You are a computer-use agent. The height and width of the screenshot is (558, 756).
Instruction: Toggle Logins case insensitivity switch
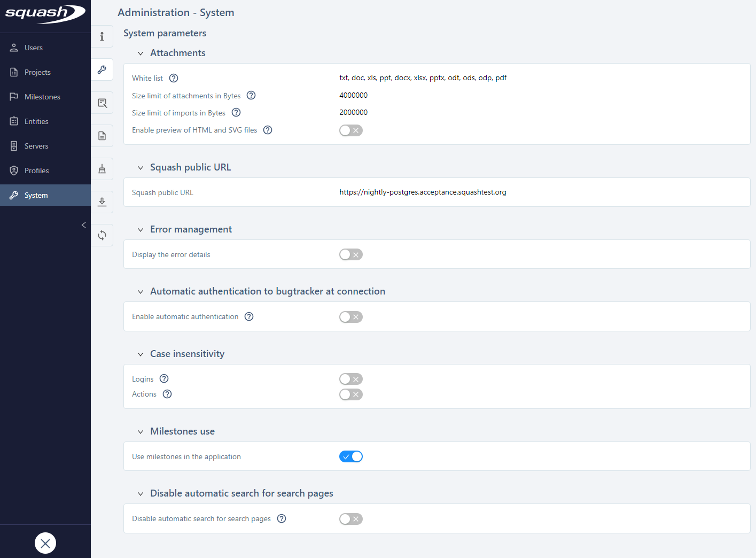350,379
